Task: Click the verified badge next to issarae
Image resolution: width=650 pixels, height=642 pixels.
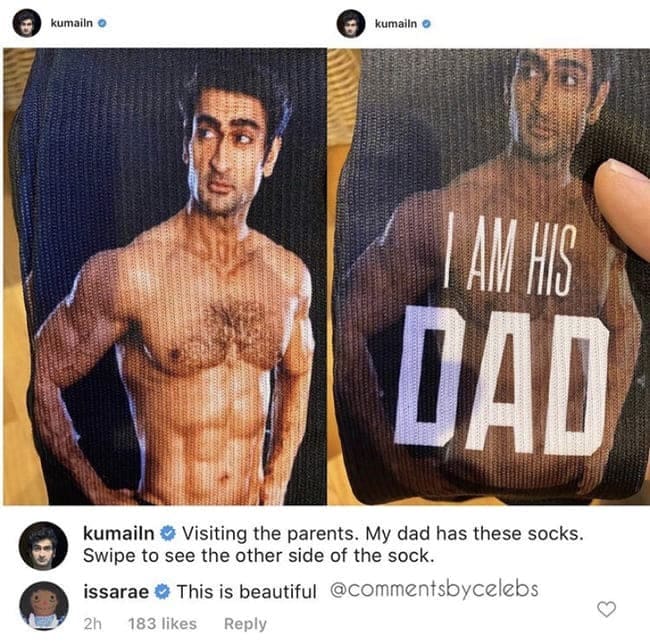Action: (162, 591)
